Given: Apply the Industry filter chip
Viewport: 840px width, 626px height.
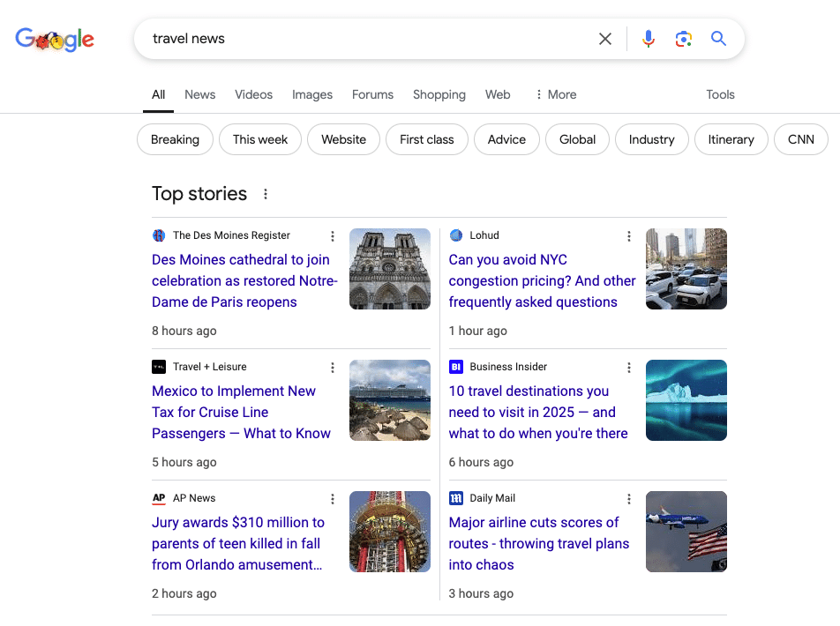Looking at the screenshot, I should 652,140.
